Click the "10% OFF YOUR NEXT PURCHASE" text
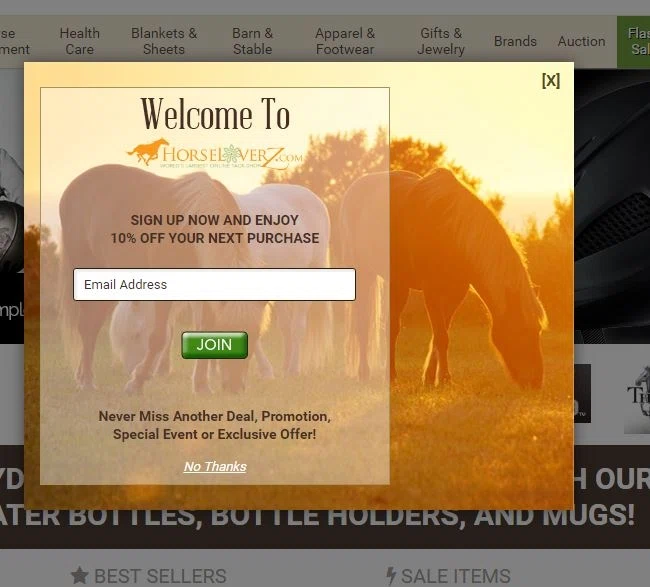The width and height of the screenshot is (650, 587). (x=215, y=238)
